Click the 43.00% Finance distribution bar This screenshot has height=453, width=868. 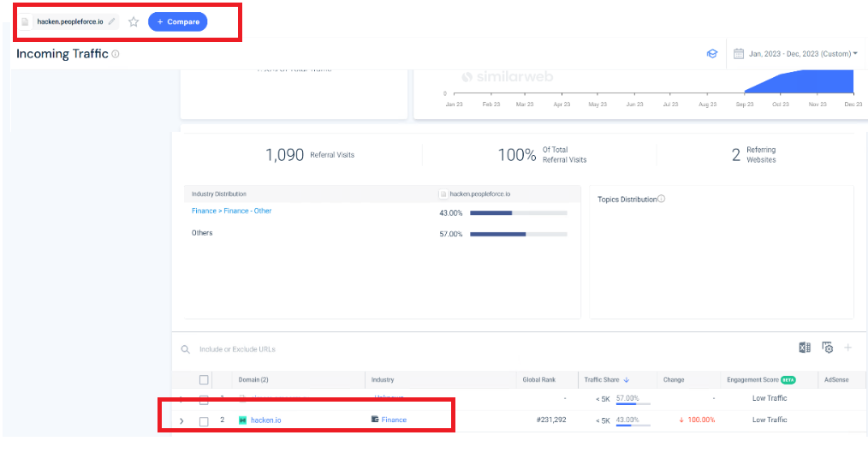click(x=519, y=212)
